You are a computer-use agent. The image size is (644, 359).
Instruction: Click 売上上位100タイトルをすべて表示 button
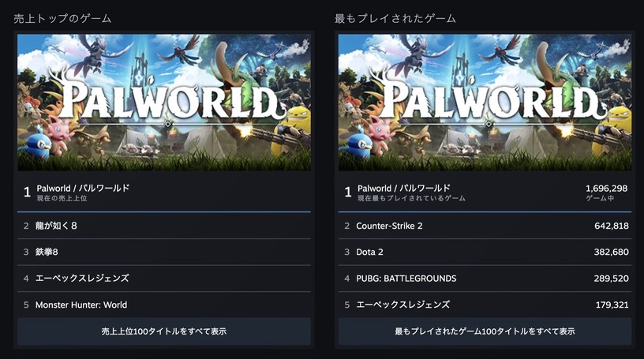click(164, 331)
